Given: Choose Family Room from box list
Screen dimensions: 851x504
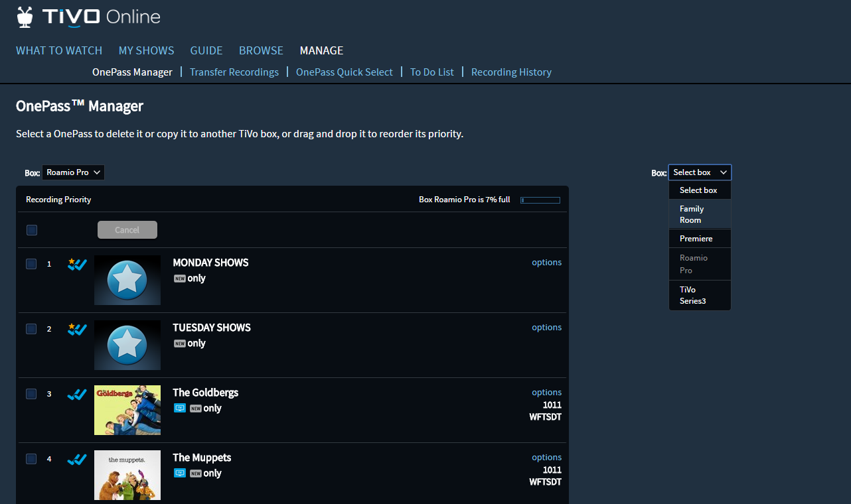Looking at the screenshot, I should [x=700, y=214].
